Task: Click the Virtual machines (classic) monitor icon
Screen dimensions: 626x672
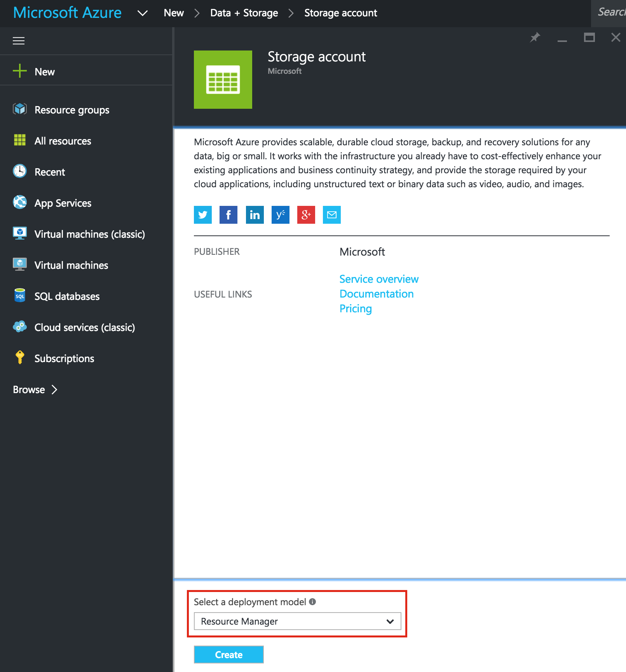Action: coord(20,233)
